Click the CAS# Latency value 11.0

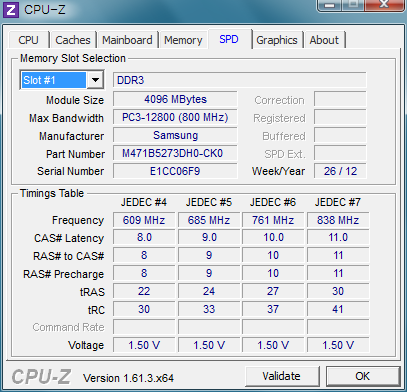pos(338,238)
